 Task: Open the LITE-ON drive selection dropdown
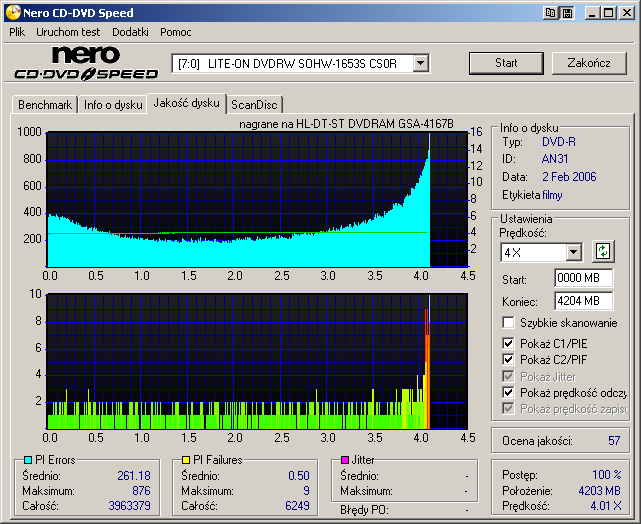(420, 64)
